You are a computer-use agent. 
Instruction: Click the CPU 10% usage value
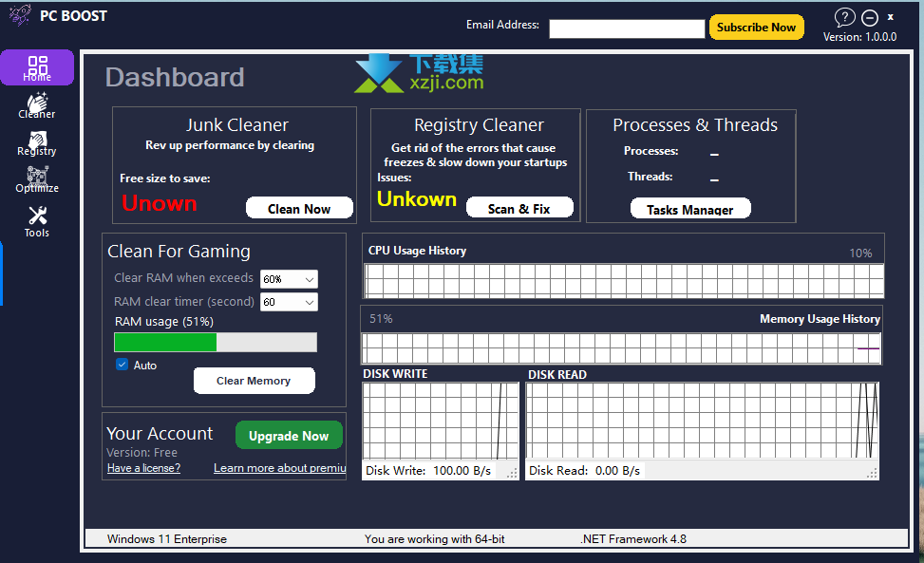coord(860,253)
